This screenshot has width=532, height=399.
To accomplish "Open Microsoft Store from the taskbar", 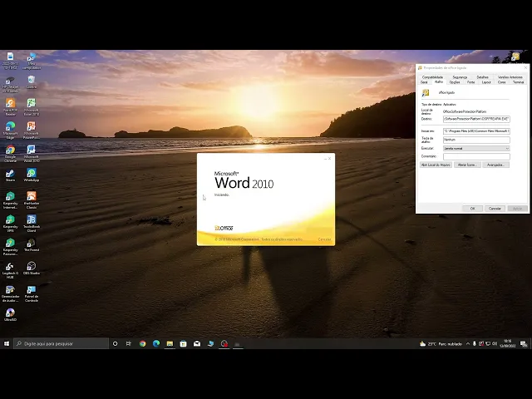I will pyautogui.click(x=183, y=343).
